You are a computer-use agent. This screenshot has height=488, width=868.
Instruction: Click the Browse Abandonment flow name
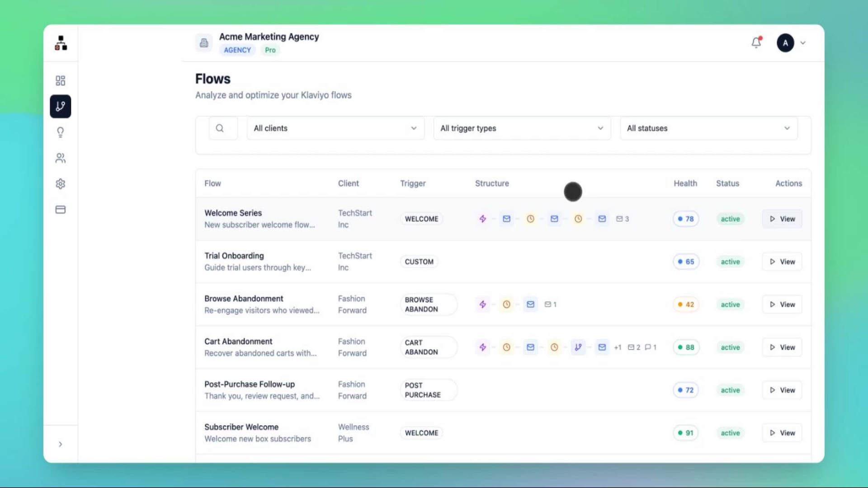(244, 299)
